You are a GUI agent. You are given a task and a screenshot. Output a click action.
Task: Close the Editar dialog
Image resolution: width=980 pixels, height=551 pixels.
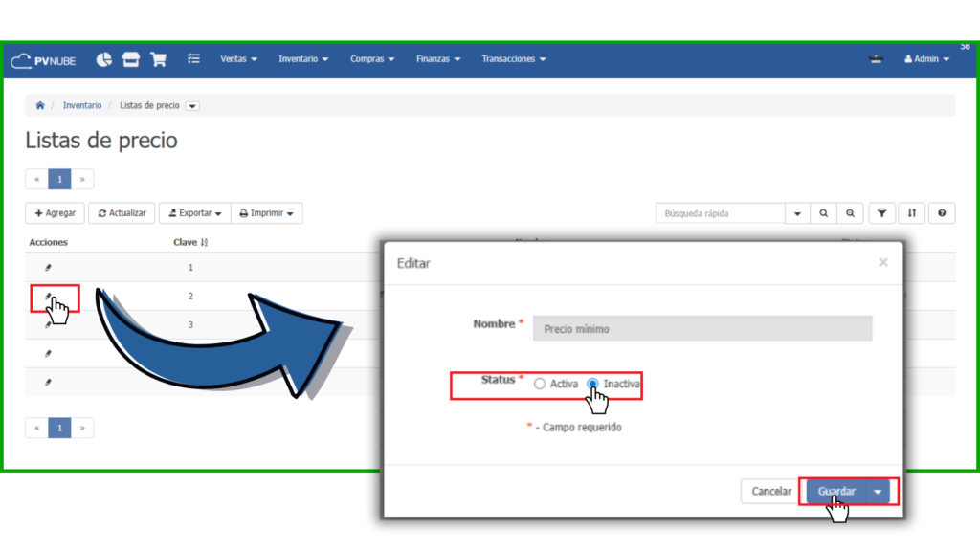tap(882, 262)
